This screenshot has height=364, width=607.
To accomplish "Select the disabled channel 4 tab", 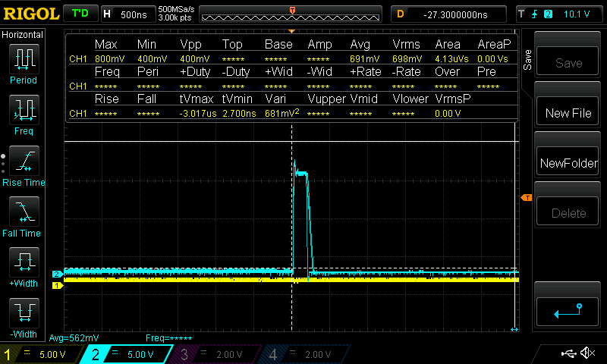I will click(x=306, y=354).
